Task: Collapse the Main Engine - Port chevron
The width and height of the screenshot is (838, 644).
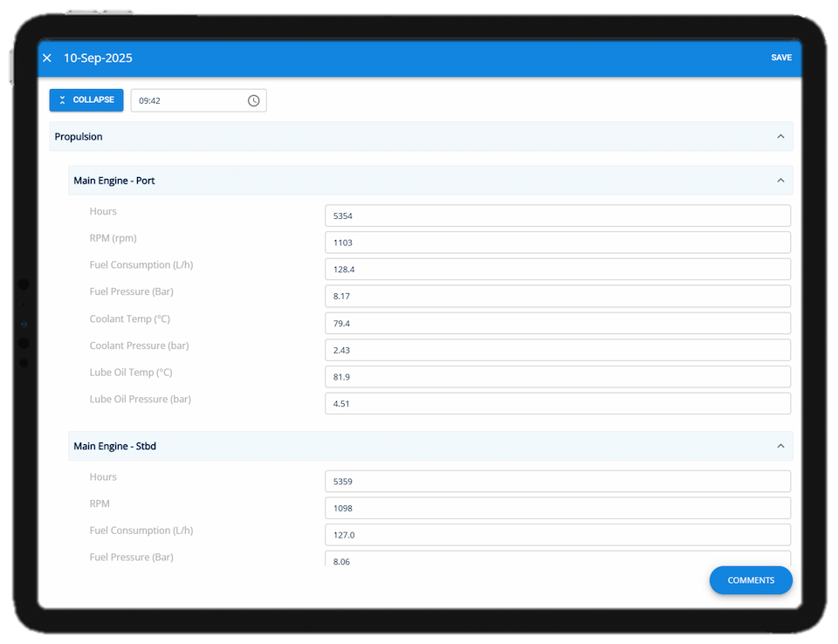Action: coord(780,181)
